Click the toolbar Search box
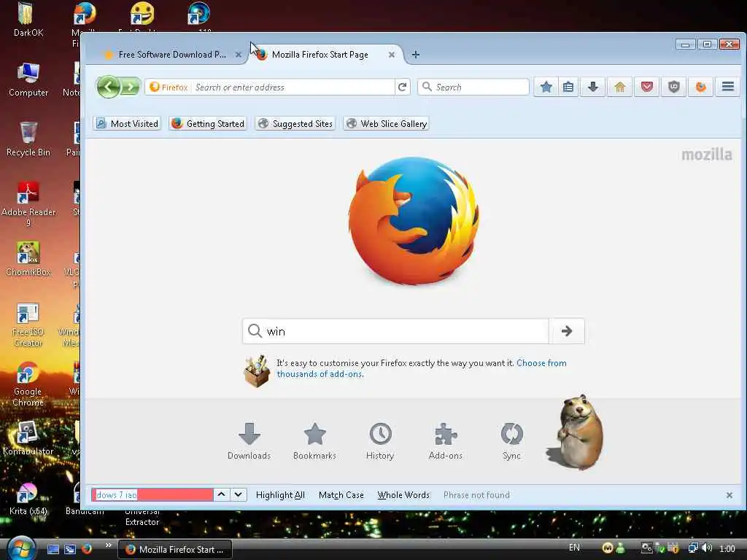747x560 pixels. [x=473, y=87]
